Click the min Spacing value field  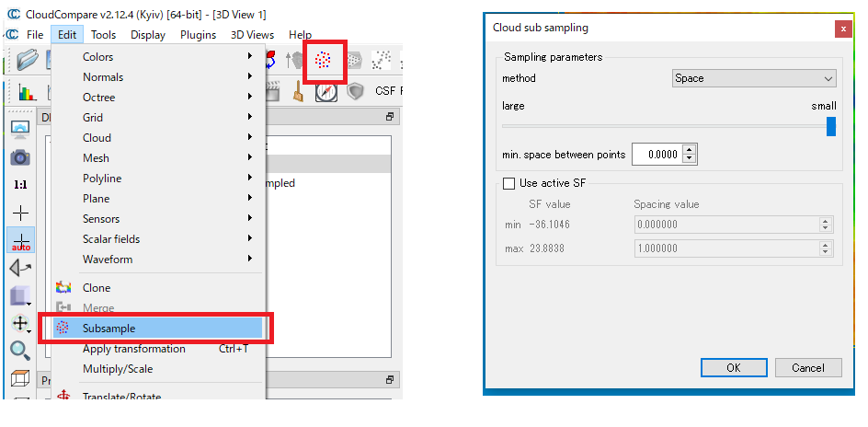click(x=734, y=225)
